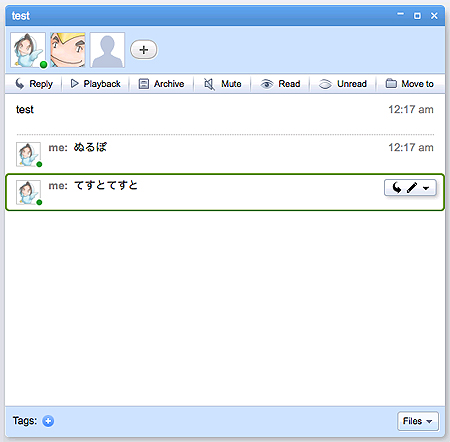Open the Files dropdown
This screenshot has width=450, height=442.
point(418,421)
